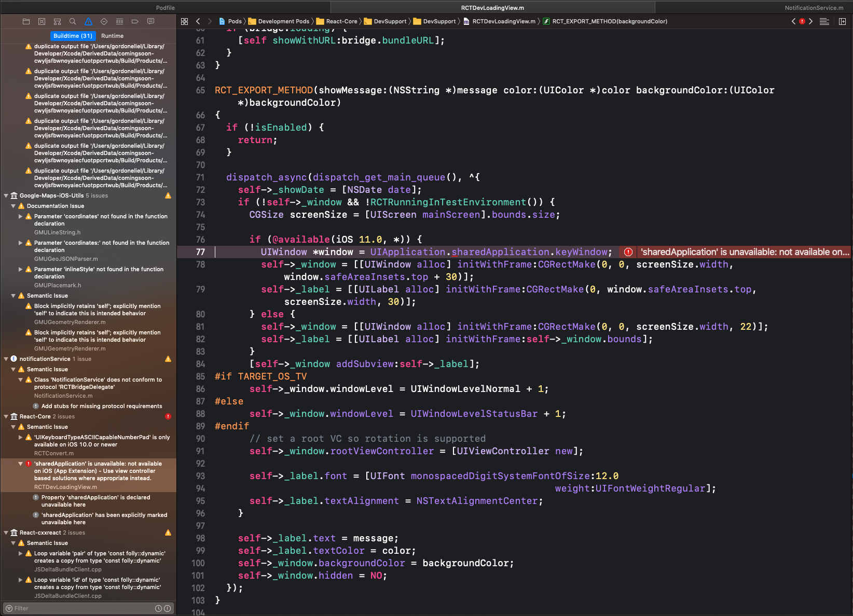Click the red error indicator in jump bar
Viewport: 853px width, 616px height.
tap(802, 21)
